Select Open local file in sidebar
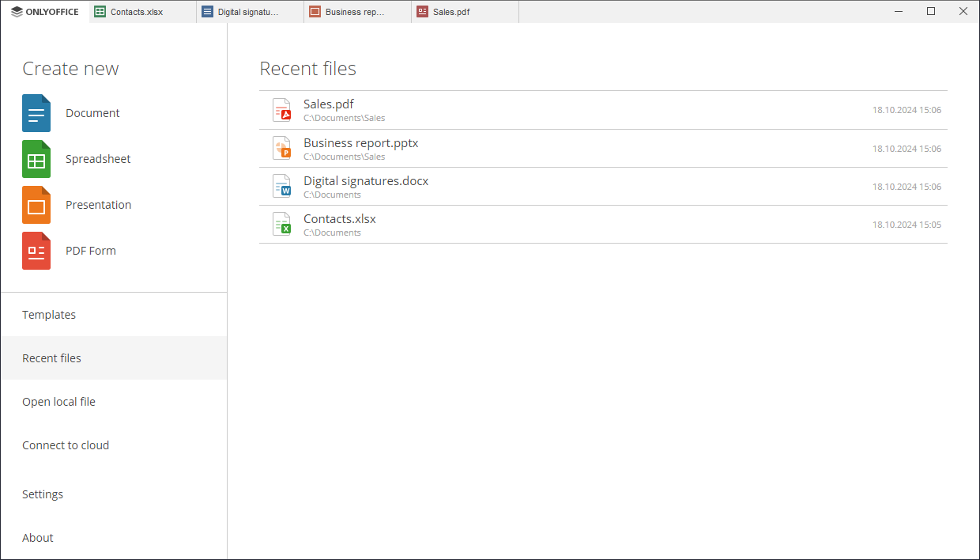 click(x=58, y=402)
